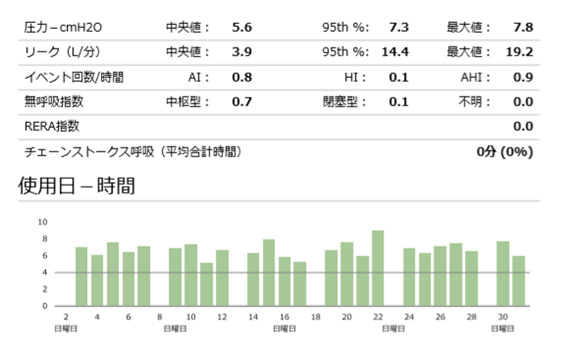This screenshot has width=565, height=362.
Task: Click the usage bar for day 30
Action: click(503, 274)
